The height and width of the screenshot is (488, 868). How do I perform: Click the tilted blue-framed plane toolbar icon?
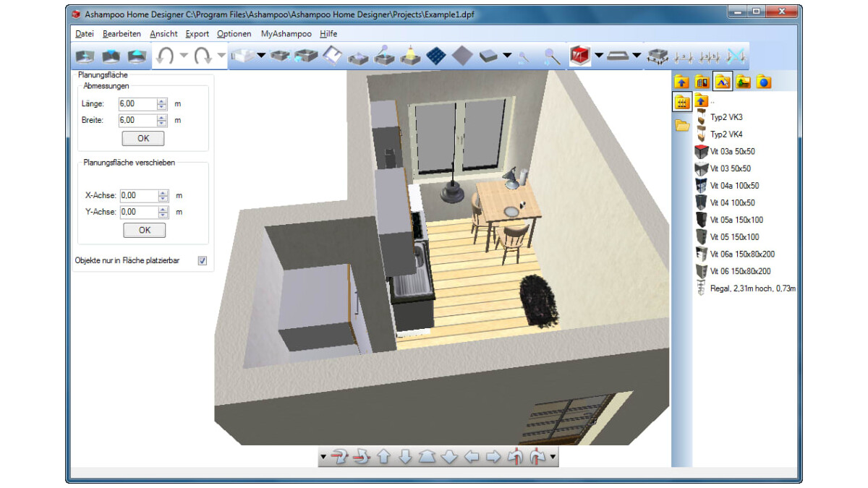coord(332,56)
